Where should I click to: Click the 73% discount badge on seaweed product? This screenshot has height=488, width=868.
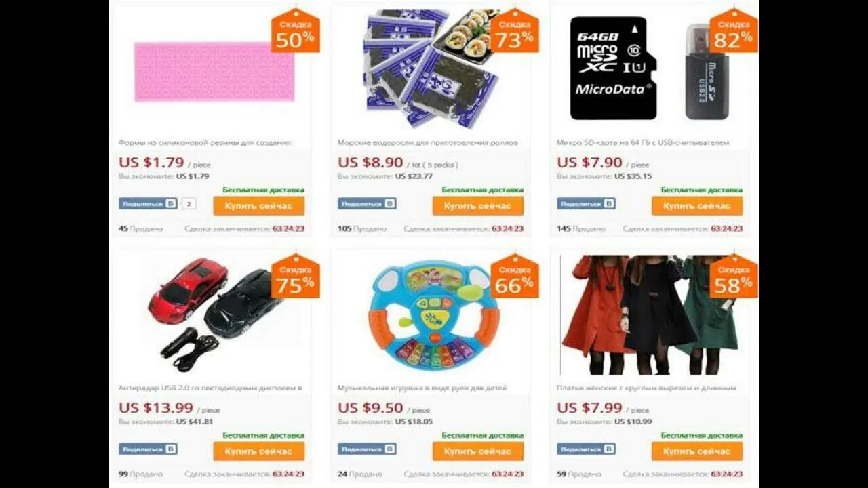(x=514, y=32)
